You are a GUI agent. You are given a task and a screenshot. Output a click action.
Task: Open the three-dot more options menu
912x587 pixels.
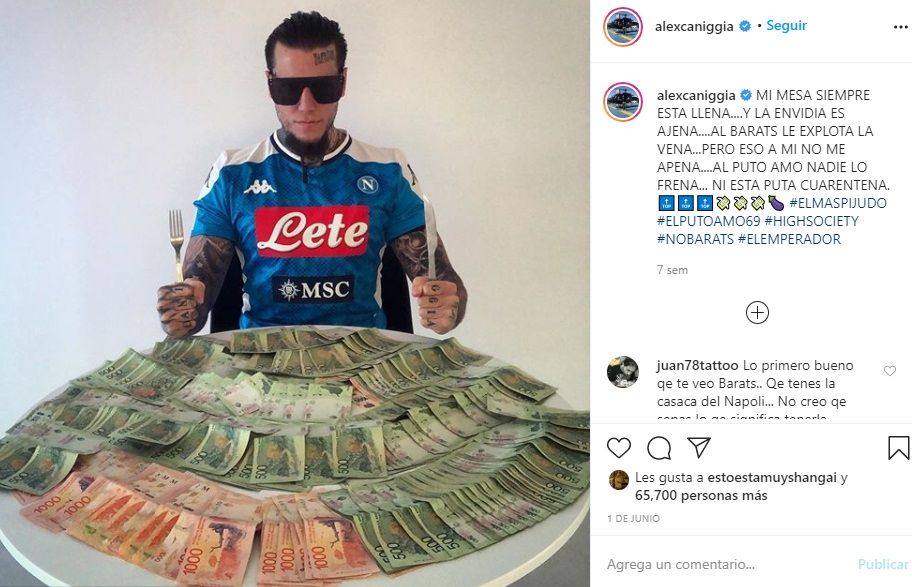tap(900, 27)
